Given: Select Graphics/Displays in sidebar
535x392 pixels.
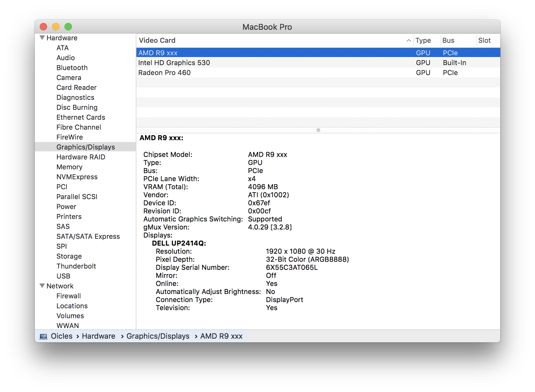Looking at the screenshot, I should click(x=86, y=147).
